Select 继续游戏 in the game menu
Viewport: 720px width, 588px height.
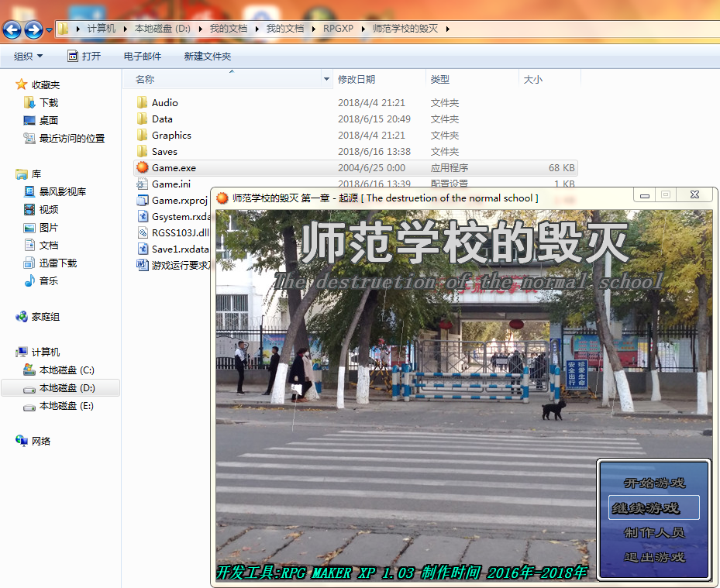[x=654, y=507]
